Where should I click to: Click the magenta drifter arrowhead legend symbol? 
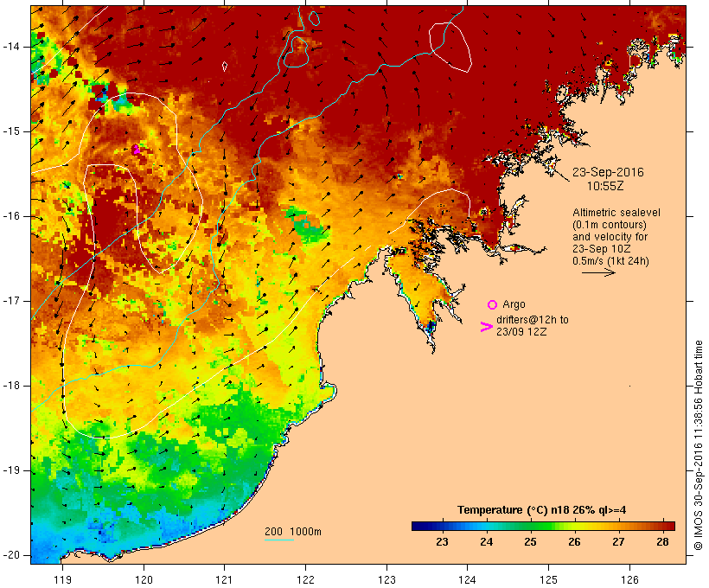pyautogui.click(x=486, y=327)
